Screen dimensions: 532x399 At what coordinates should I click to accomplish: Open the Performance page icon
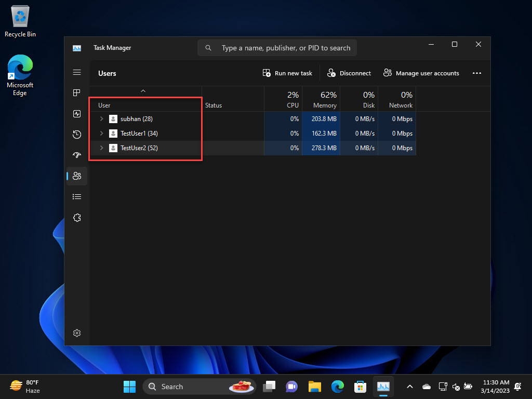coord(77,114)
